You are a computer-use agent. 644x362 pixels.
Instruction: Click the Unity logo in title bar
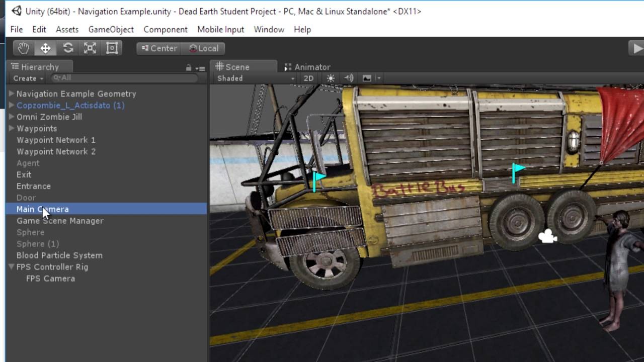tap(17, 11)
